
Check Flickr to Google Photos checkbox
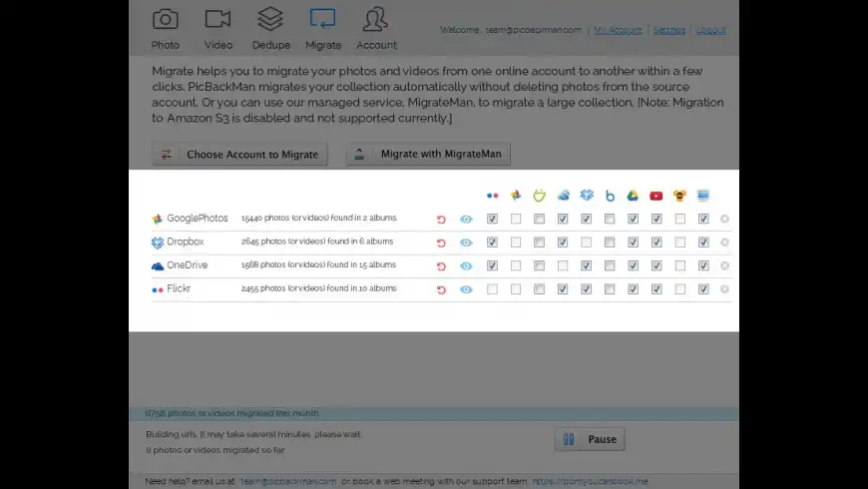point(516,289)
